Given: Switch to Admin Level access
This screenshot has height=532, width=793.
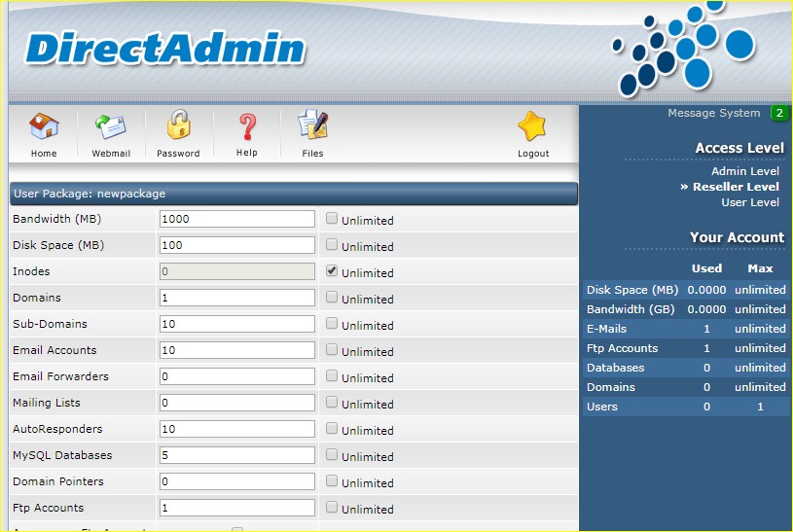Looking at the screenshot, I should pos(744,171).
